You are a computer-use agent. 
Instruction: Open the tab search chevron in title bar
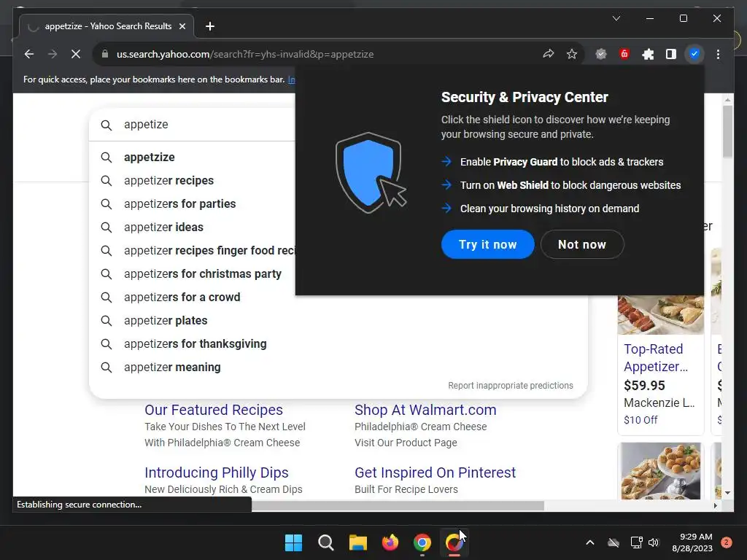pyautogui.click(x=616, y=18)
